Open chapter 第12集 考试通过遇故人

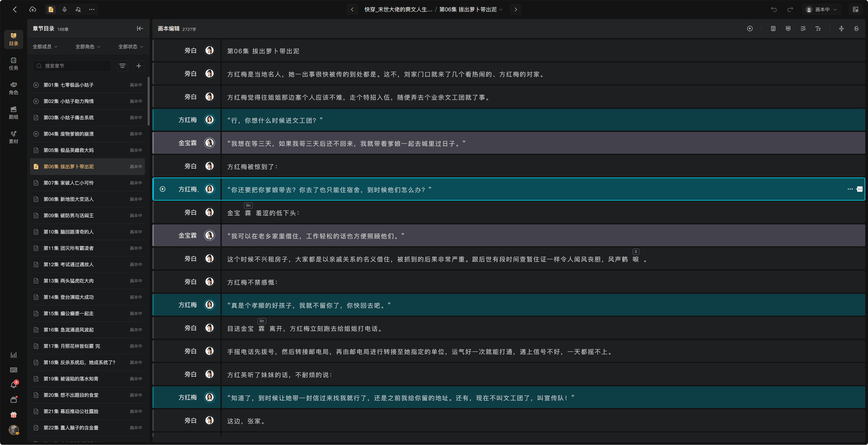pyautogui.click(x=88, y=264)
